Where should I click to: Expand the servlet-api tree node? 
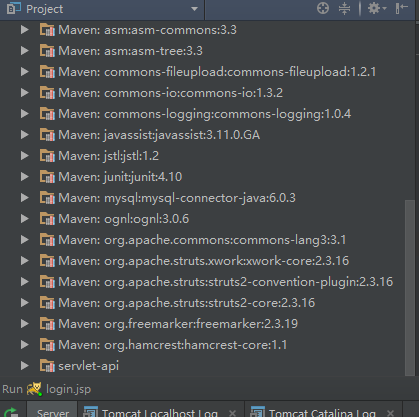(24, 366)
